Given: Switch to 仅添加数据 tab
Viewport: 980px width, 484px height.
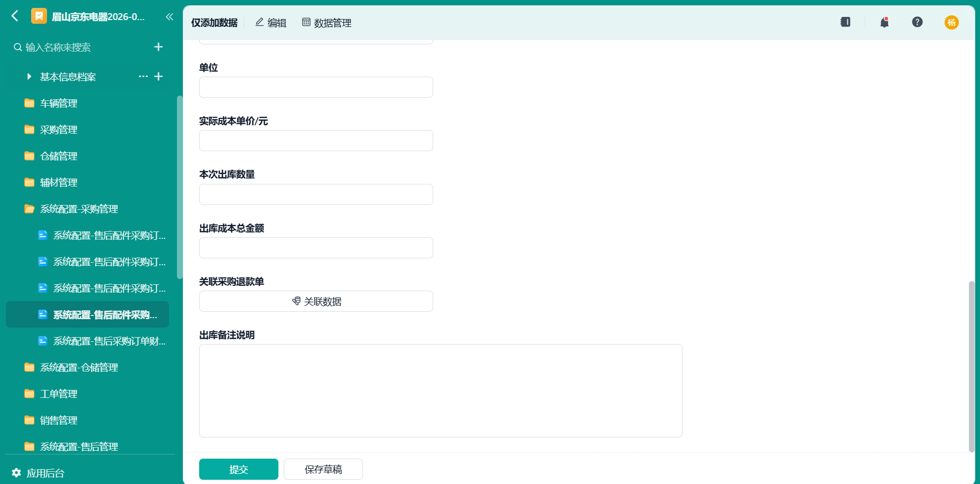Looking at the screenshot, I should click(x=214, y=23).
